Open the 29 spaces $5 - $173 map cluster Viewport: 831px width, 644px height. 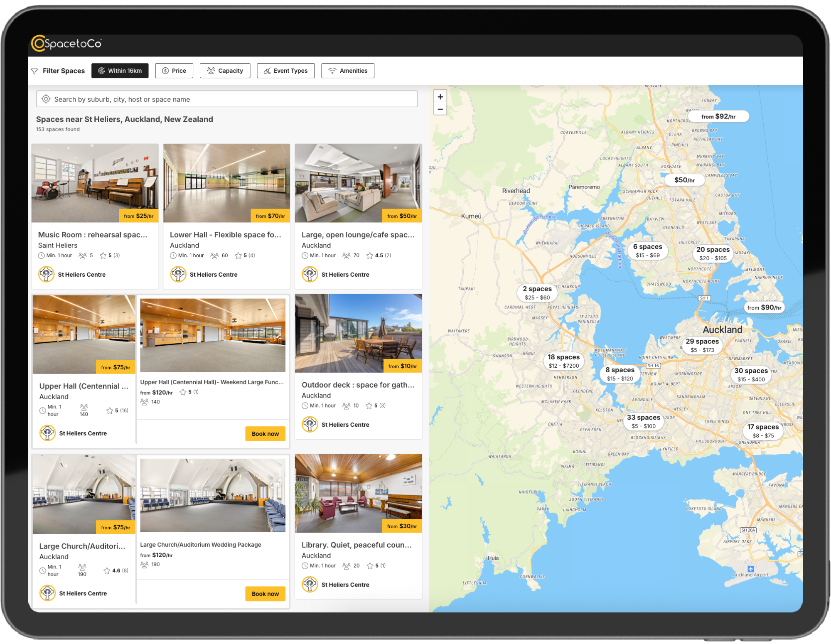(702, 345)
